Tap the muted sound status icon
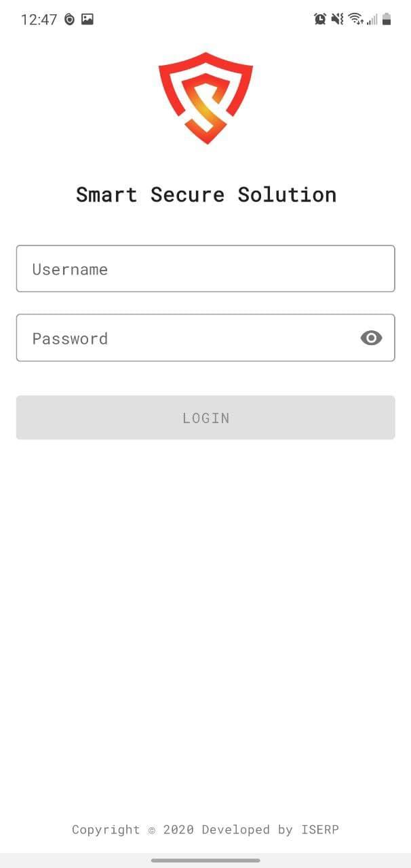411x868 pixels. [x=337, y=19]
